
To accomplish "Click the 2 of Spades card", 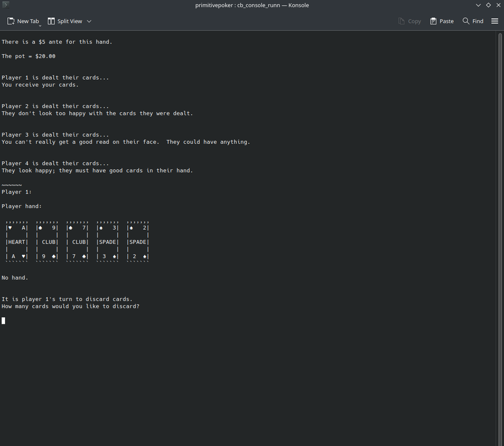I will (138, 242).
